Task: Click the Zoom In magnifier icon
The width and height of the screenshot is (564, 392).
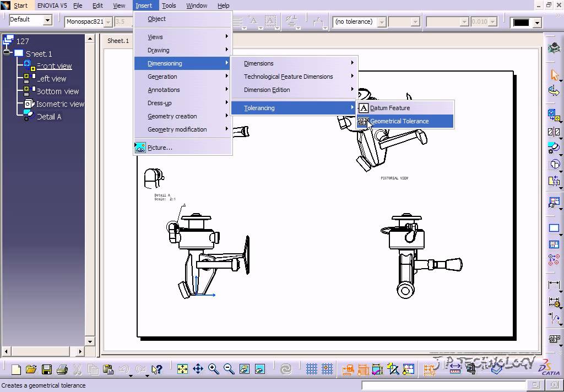Action: [214, 369]
